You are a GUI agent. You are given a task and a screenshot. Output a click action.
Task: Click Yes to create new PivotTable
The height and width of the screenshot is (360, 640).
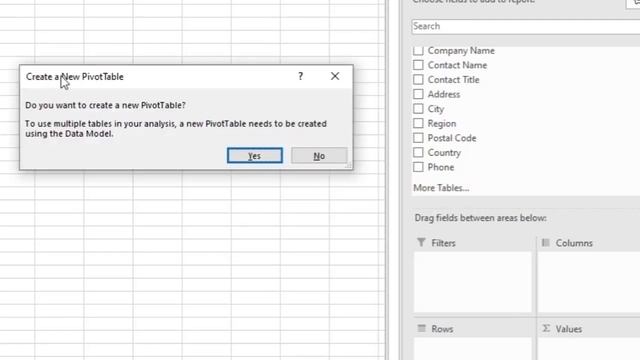tap(255, 156)
